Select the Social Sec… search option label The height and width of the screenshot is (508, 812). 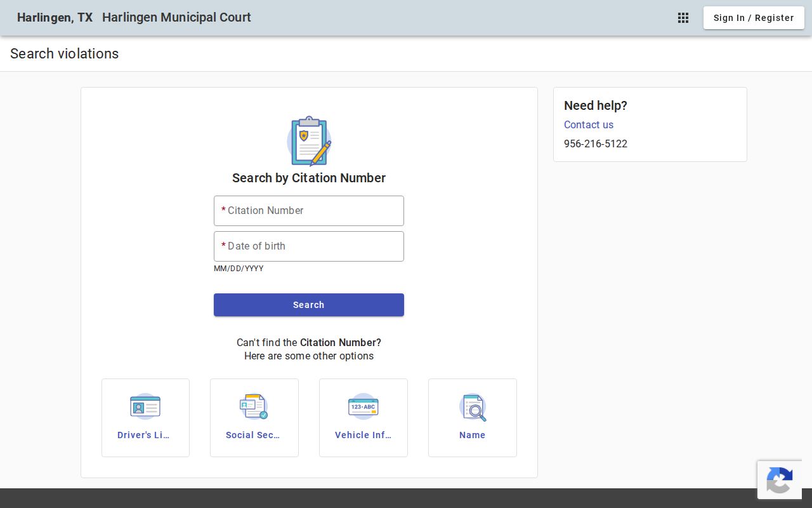pyautogui.click(x=252, y=435)
